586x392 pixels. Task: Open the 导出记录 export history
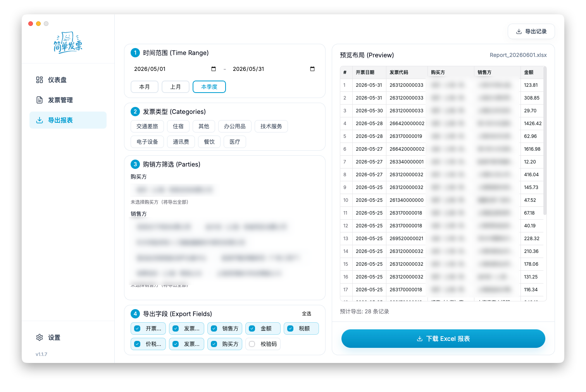tap(531, 31)
